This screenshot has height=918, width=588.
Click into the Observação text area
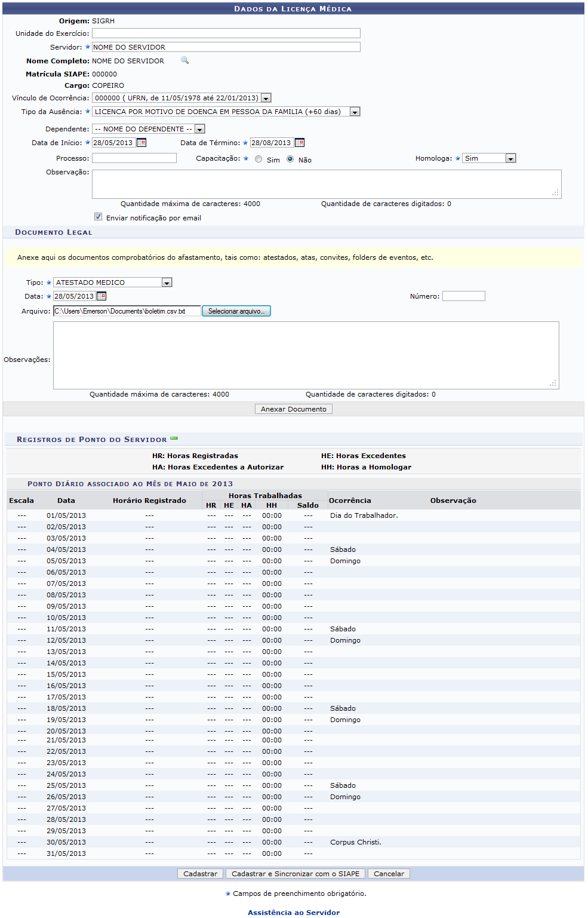tap(327, 184)
